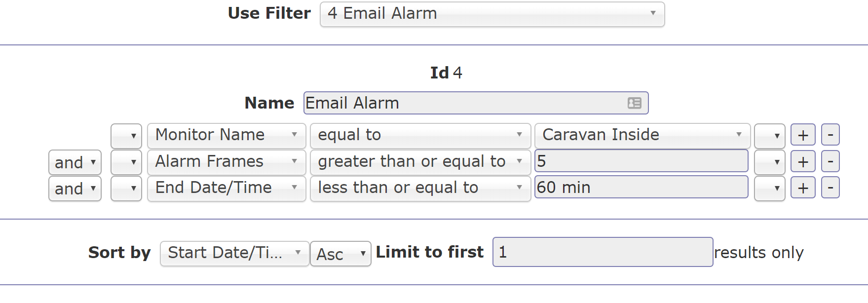Open the Monitor Name attribute dropdown
868x303 pixels.
click(226, 135)
